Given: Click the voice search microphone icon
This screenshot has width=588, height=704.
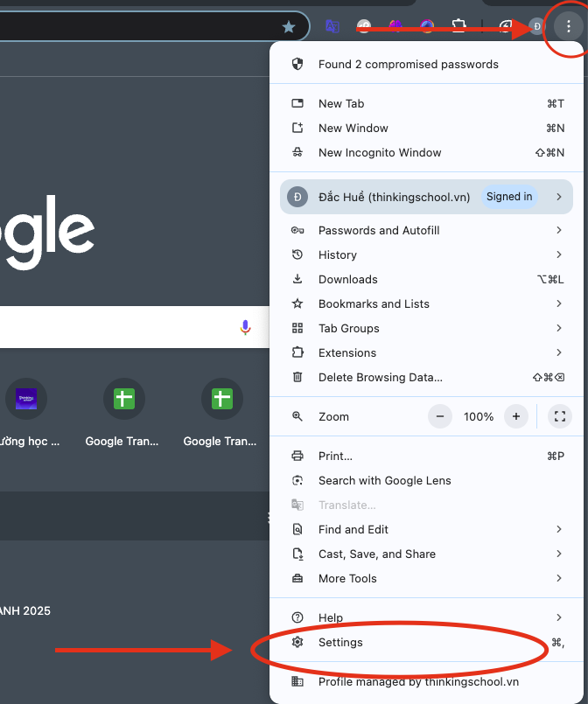Looking at the screenshot, I should click(245, 327).
